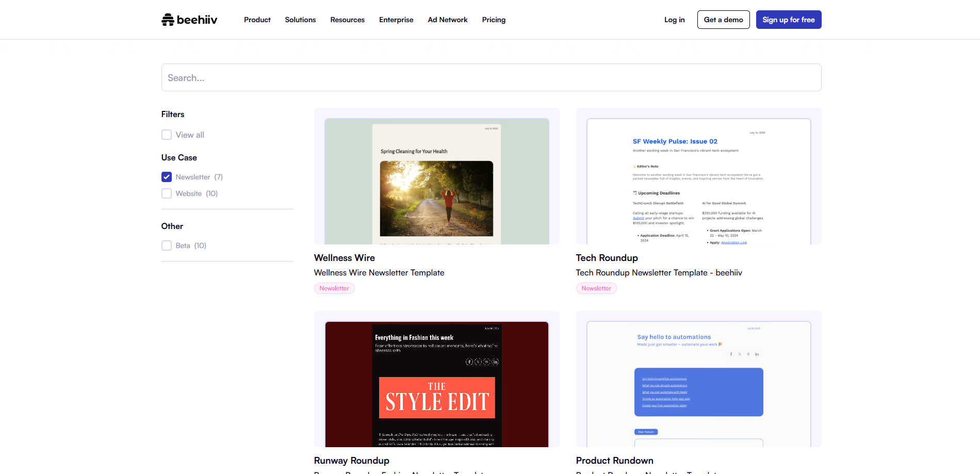Enable the Website filter checkbox
This screenshot has height=474, width=980.
pyautogui.click(x=167, y=193)
